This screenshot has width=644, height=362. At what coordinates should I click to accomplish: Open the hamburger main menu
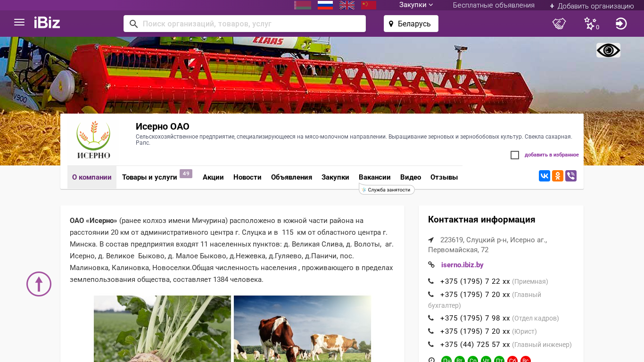pyautogui.click(x=19, y=22)
